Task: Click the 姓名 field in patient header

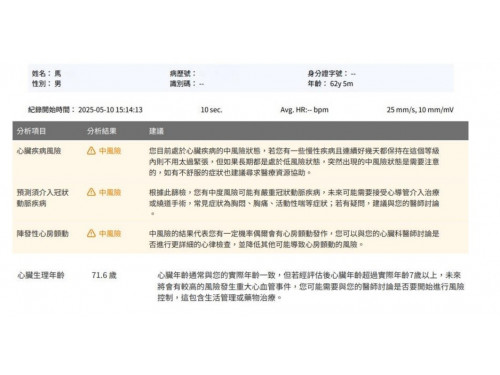Action: pyautogui.click(x=47, y=73)
